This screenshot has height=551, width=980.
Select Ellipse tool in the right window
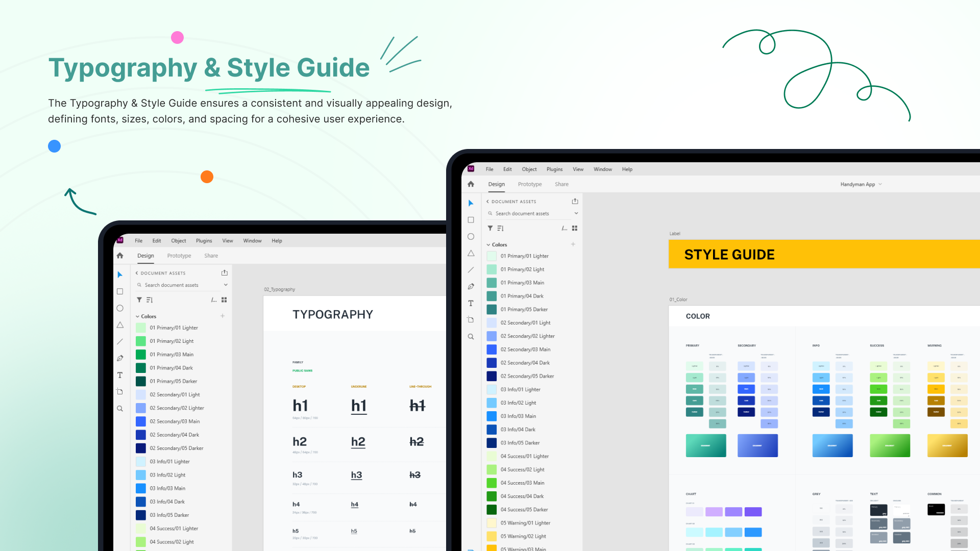pos(471,237)
